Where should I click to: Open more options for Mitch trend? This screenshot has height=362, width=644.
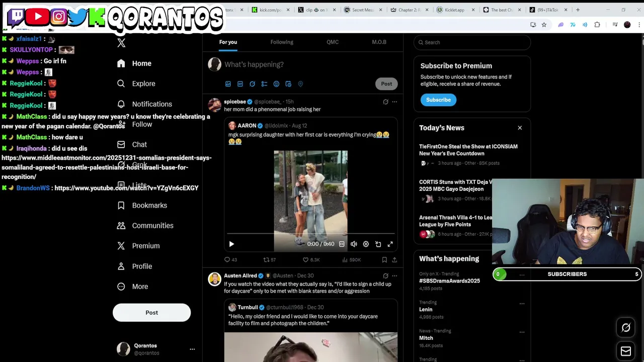pos(522,332)
